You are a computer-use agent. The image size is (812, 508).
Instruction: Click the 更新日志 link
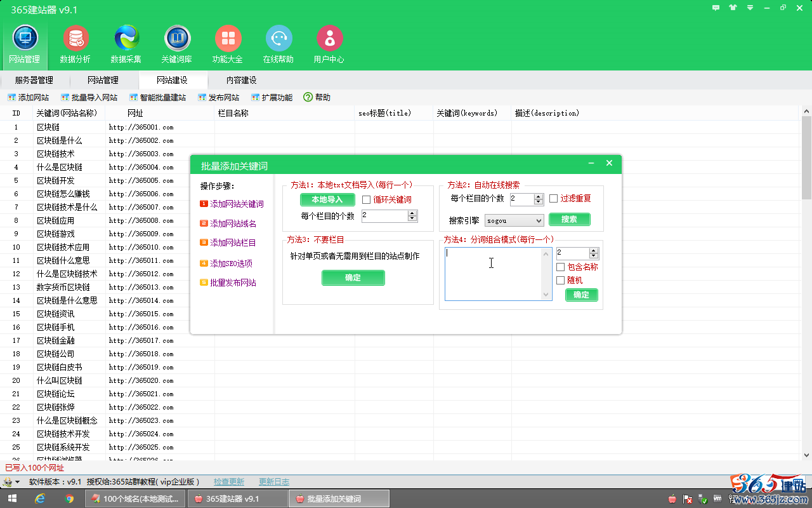274,482
